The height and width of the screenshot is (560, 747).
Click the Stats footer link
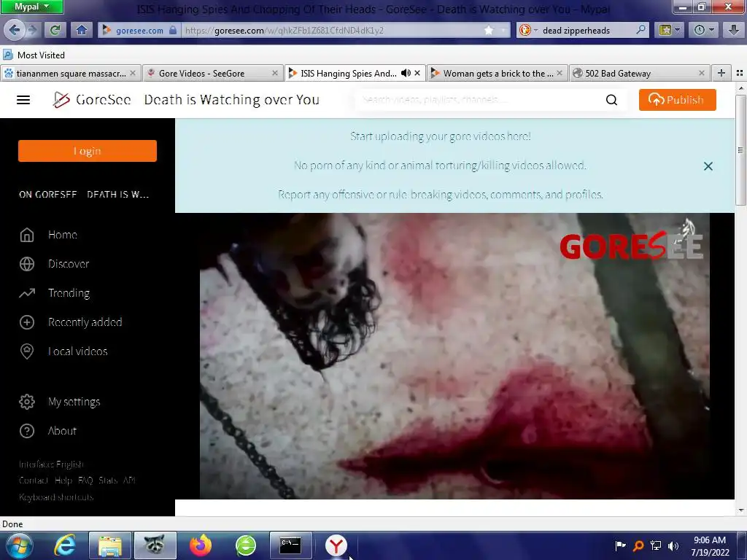pyautogui.click(x=108, y=481)
